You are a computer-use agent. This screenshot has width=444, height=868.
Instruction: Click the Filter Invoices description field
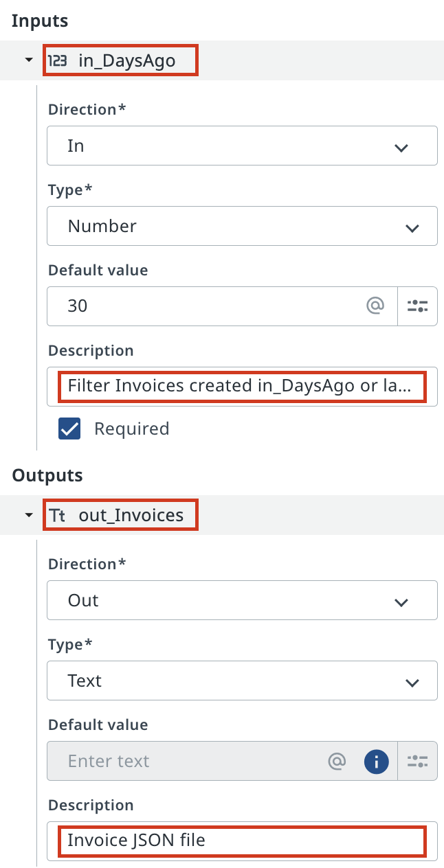point(242,386)
